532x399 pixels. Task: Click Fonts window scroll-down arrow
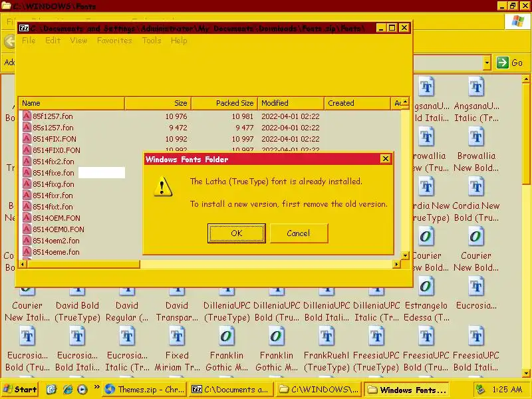(526, 373)
